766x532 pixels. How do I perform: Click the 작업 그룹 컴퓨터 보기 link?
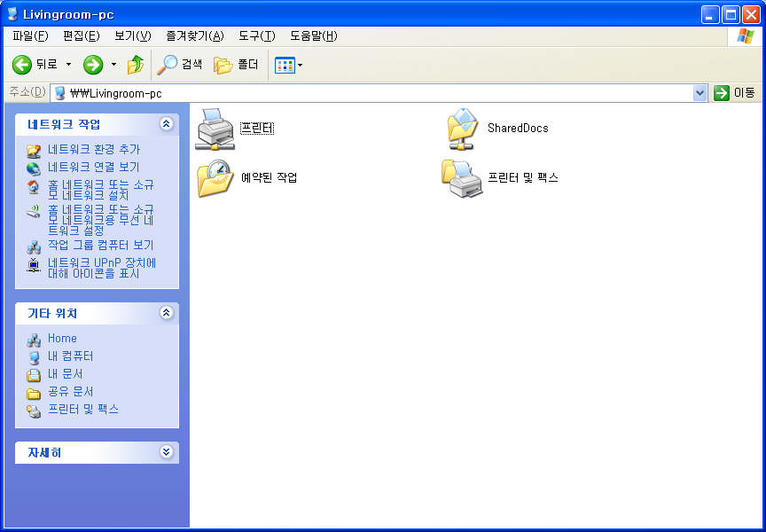coord(101,246)
